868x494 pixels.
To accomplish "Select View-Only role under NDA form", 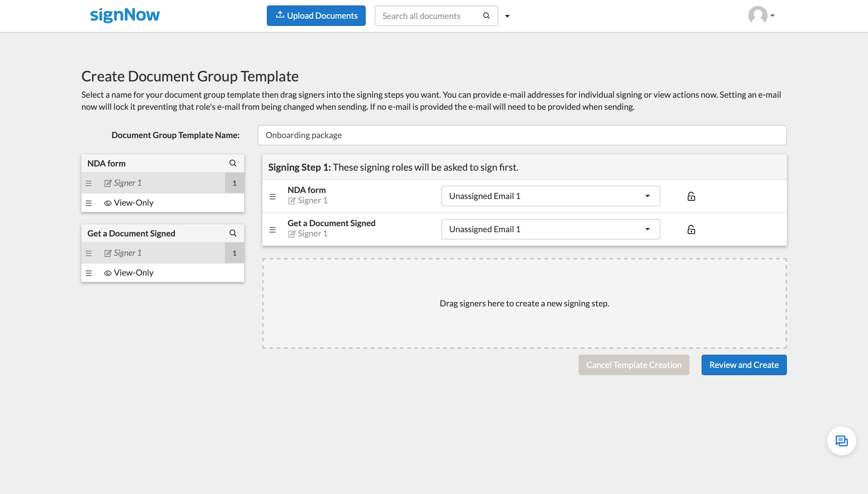I will coord(133,203).
